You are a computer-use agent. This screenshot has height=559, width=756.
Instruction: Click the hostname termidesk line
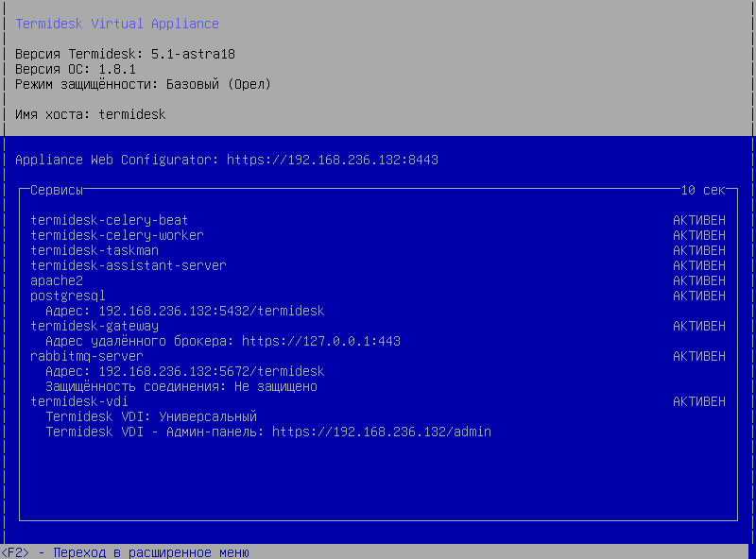point(90,114)
